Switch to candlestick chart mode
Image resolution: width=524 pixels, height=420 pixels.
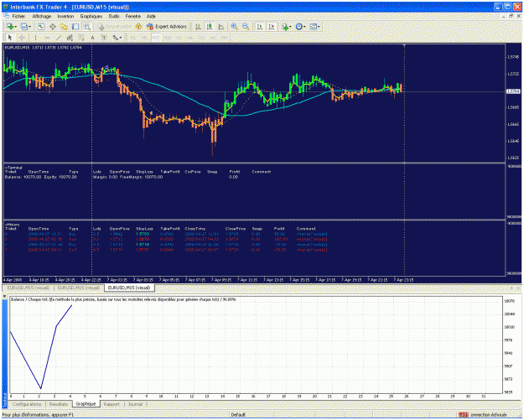(210, 26)
